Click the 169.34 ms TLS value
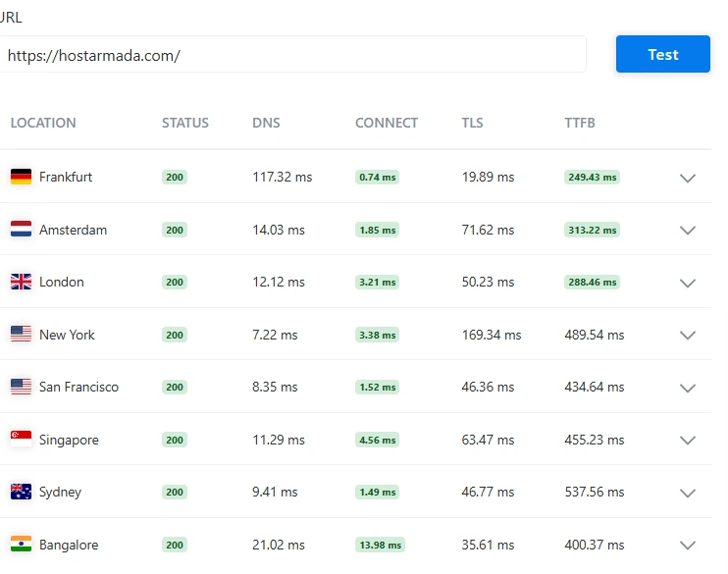The image size is (728, 574). 492,335
